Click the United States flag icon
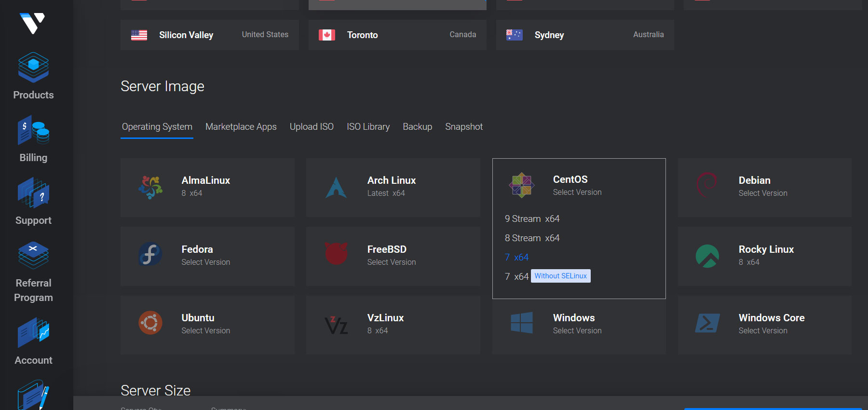This screenshot has width=868, height=410. pos(139,35)
